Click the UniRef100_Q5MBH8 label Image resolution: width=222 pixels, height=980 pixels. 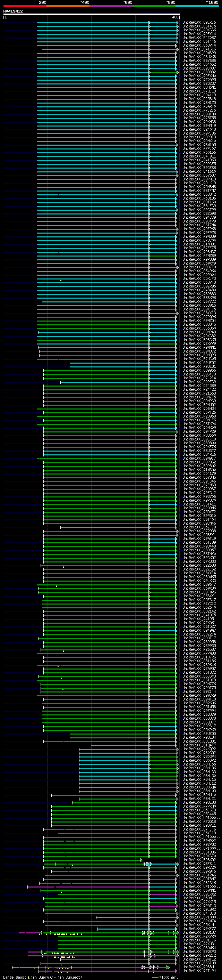click(x=199, y=187)
